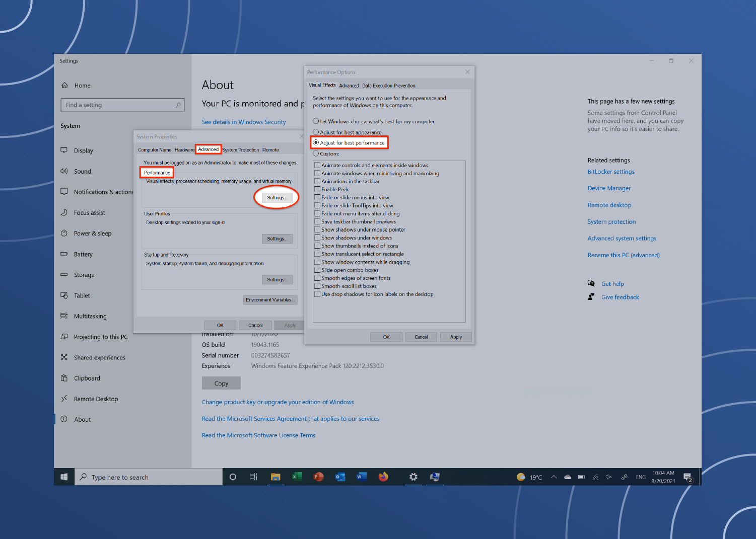
Task: Click the Get help icon
Action: 591,283
